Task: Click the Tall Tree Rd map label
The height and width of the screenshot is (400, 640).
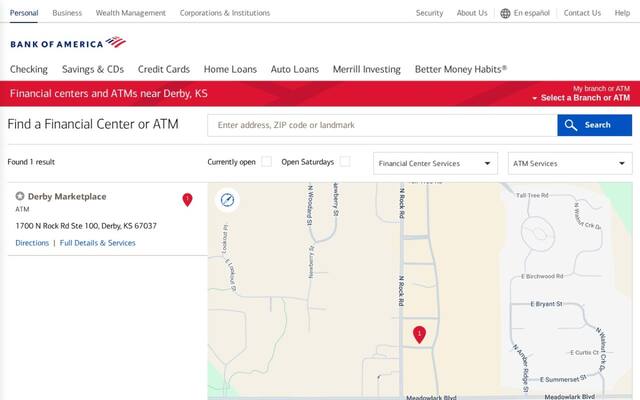Action: point(532,195)
